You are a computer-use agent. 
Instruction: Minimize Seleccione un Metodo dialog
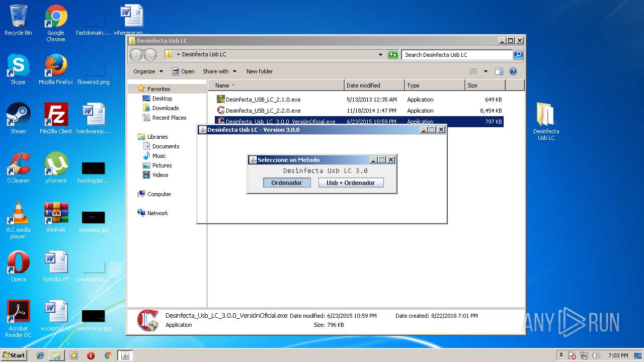click(x=373, y=160)
